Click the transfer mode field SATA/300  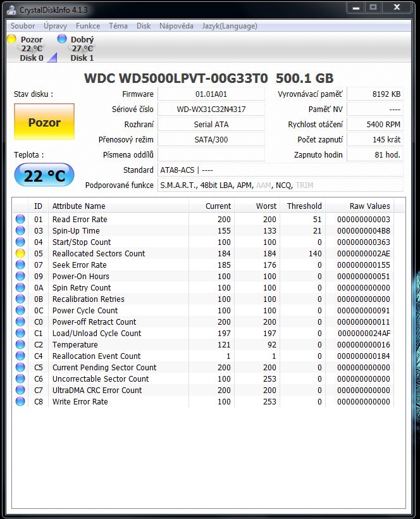(x=211, y=140)
